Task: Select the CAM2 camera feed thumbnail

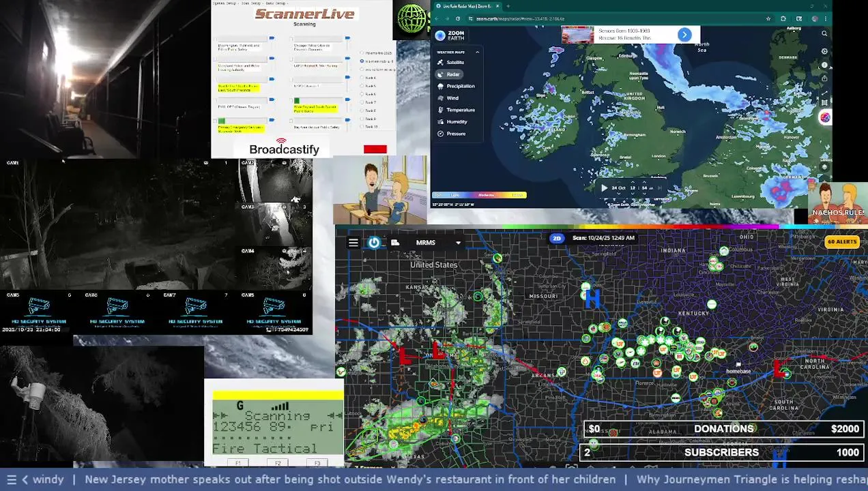Action: point(276,181)
